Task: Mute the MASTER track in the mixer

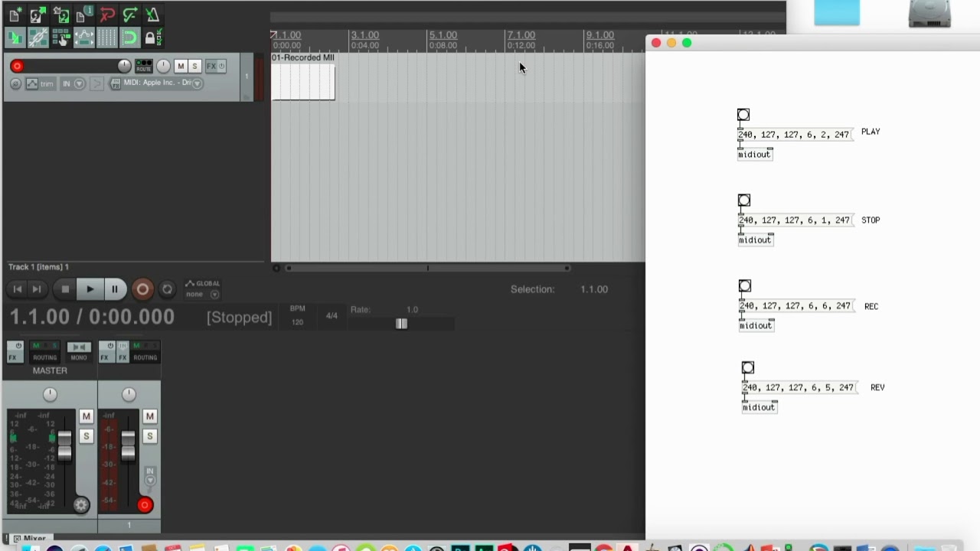Action: coord(86,416)
